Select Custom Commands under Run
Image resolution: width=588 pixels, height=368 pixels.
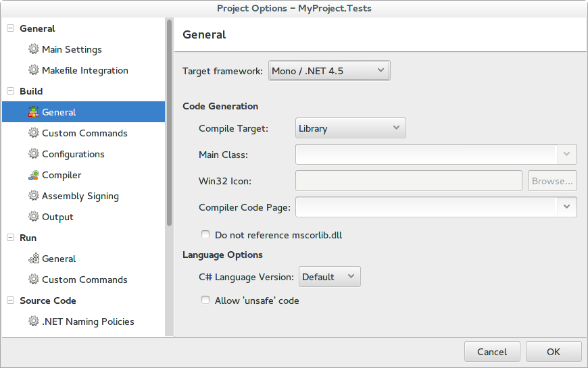(x=83, y=279)
